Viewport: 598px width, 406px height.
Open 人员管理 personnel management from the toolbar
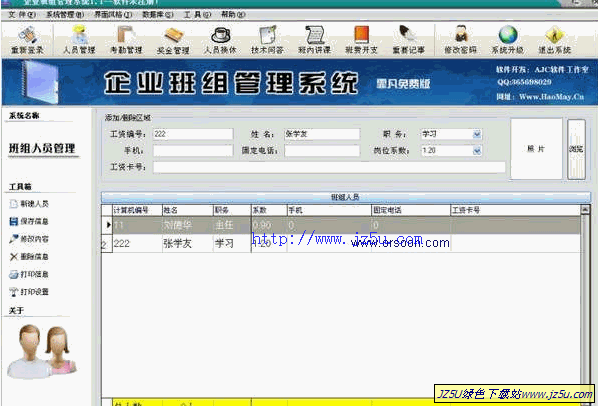79,40
